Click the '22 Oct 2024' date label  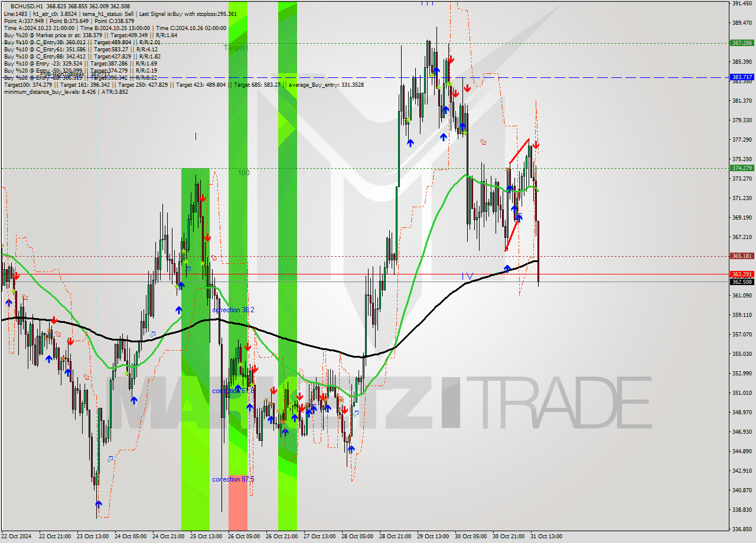point(17,537)
